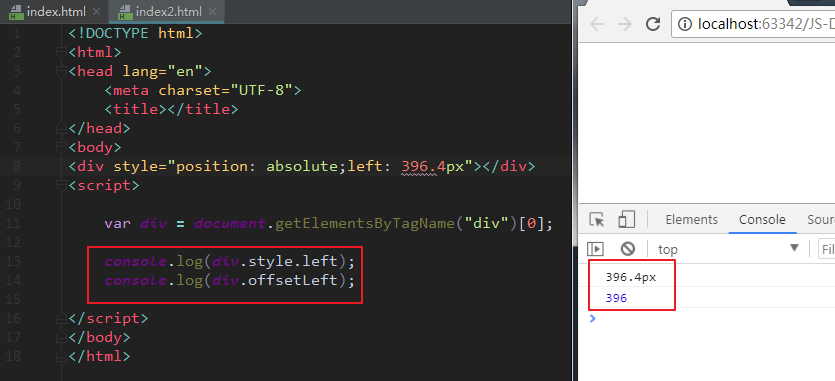Image resolution: width=835 pixels, height=381 pixels.
Task: Collapse the <script> block fold marker
Action: click(61, 185)
